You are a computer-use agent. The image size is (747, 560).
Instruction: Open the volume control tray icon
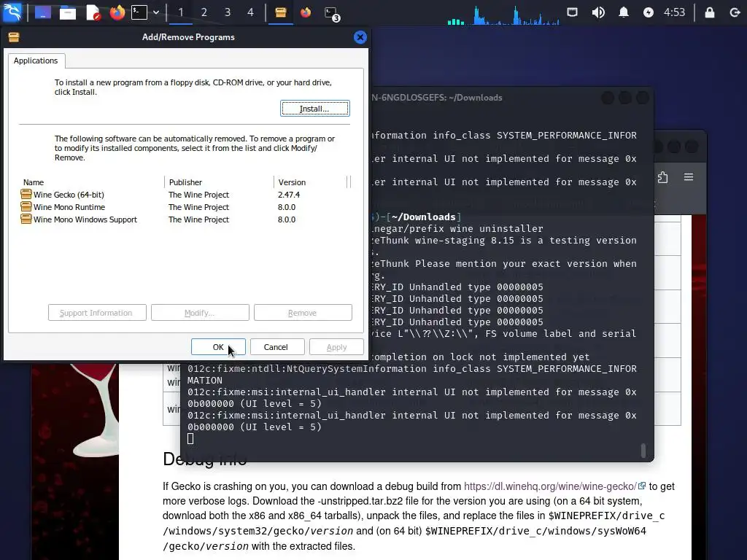598,12
